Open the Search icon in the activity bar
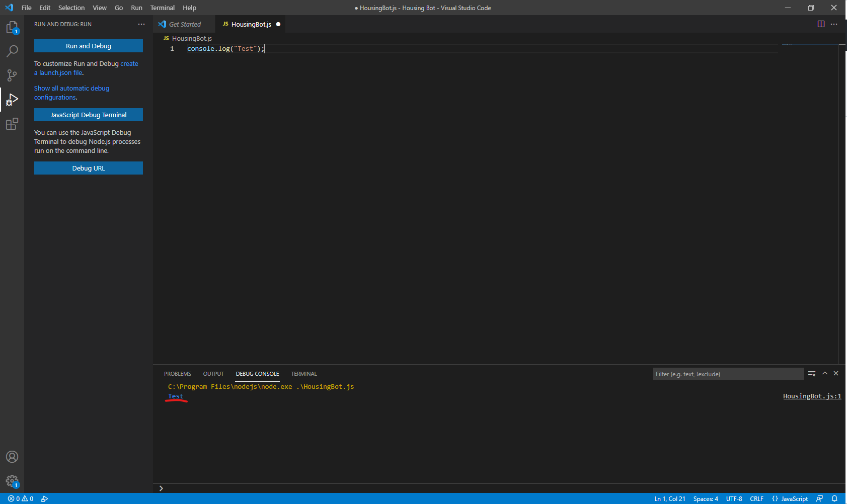Viewport: 847px width, 504px height. pos(12,51)
